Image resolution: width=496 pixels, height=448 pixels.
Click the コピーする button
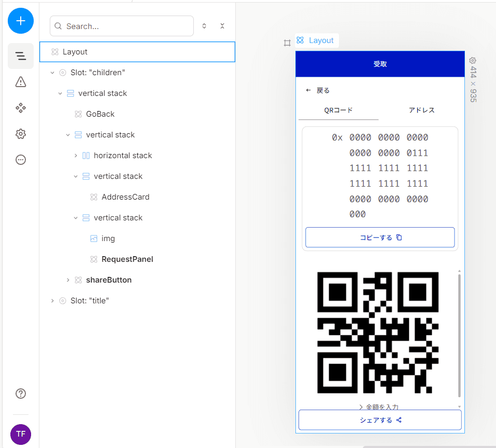point(380,237)
